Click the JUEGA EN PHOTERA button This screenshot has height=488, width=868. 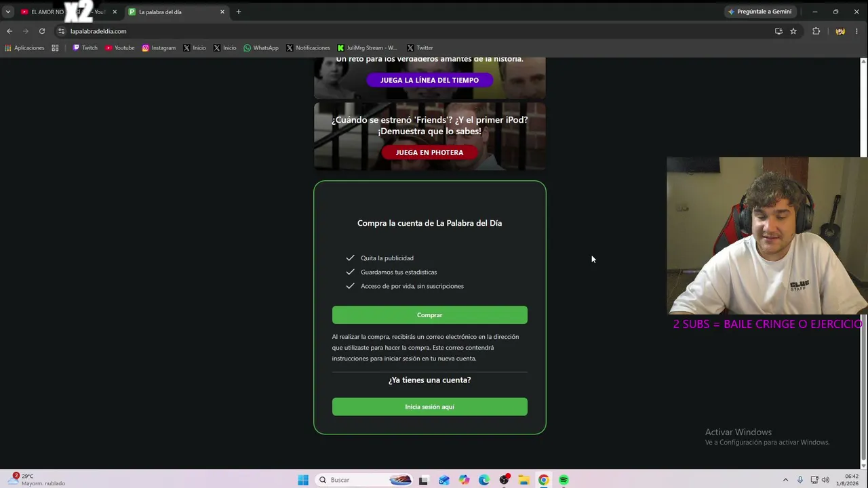[x=430, y=152]
